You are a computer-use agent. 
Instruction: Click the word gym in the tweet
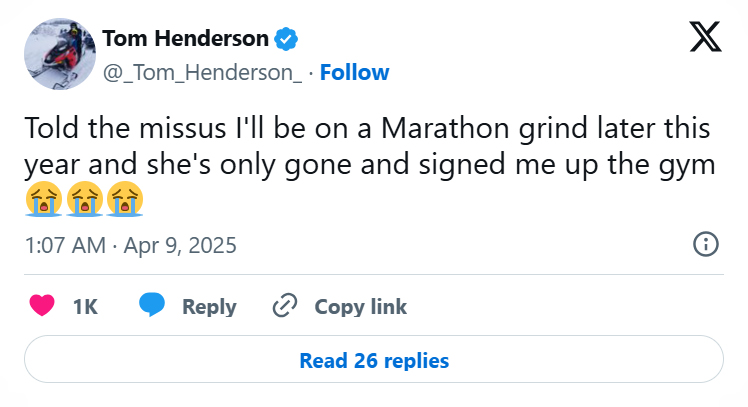690,165
